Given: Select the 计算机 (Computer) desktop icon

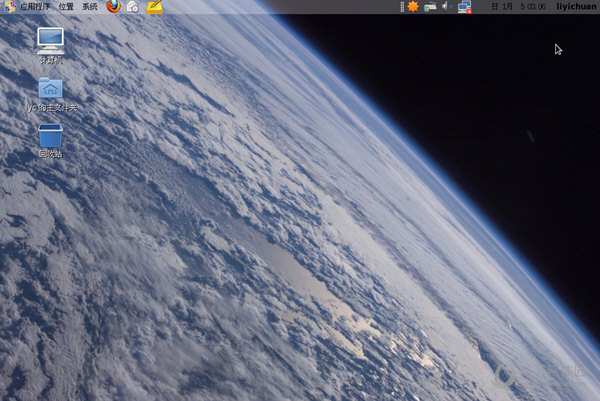Looking at the screenshot, I should (50, 40).
